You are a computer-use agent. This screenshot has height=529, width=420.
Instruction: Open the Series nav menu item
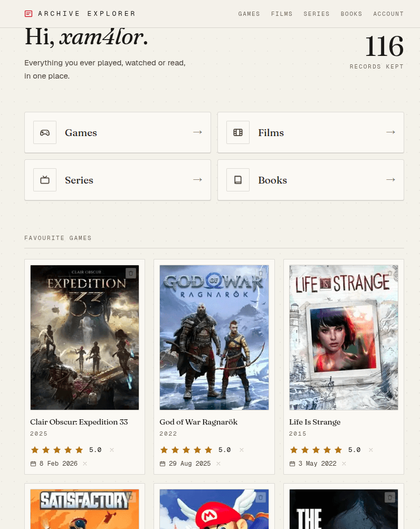click(x=317, y=14)
